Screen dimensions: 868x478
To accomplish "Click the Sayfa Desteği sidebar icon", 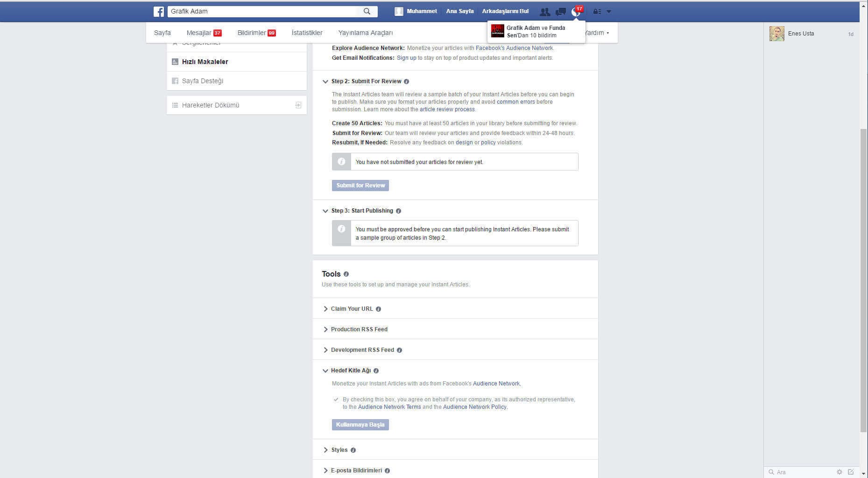I will (175, 81).
